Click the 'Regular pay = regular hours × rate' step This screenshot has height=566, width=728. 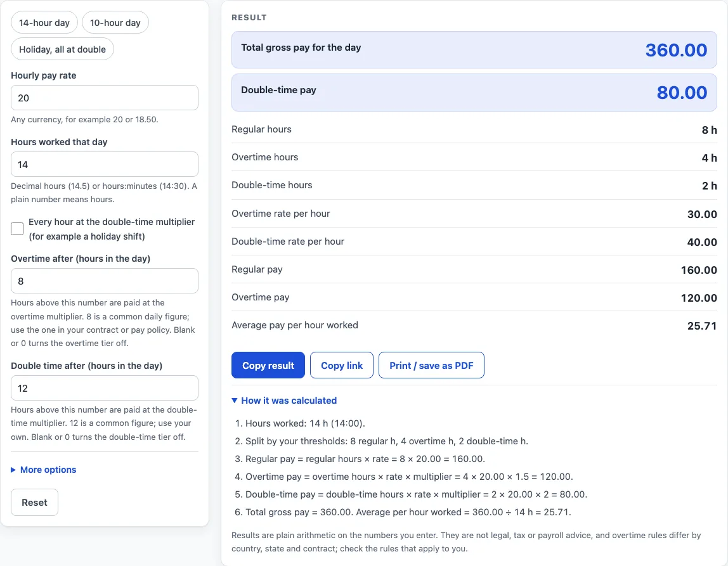(x=365, y=459)
